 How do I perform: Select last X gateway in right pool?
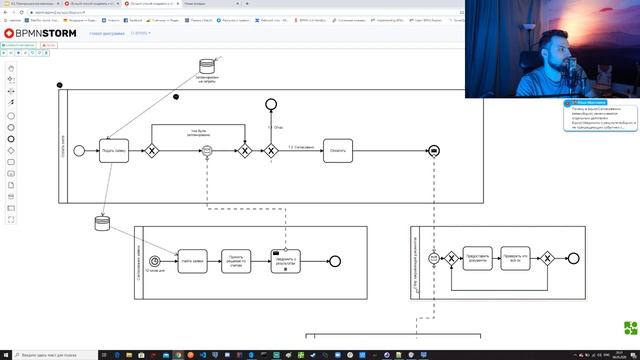547,258
